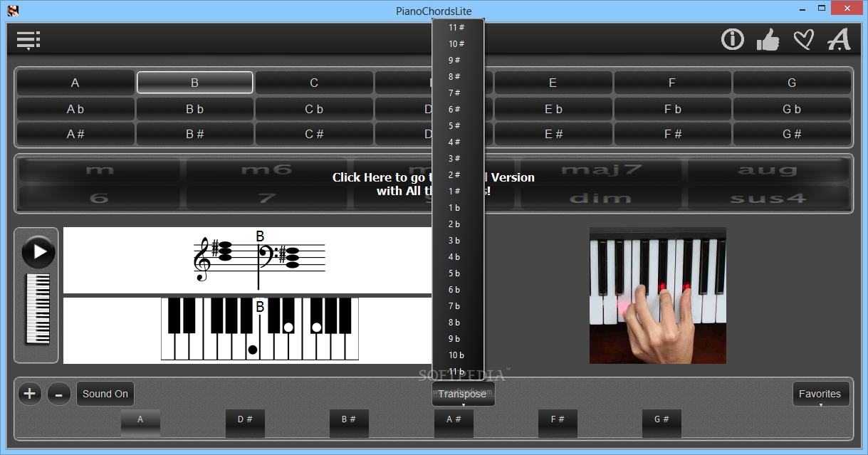Select the G root note
The image size is (868, 455).
[792, 83]
